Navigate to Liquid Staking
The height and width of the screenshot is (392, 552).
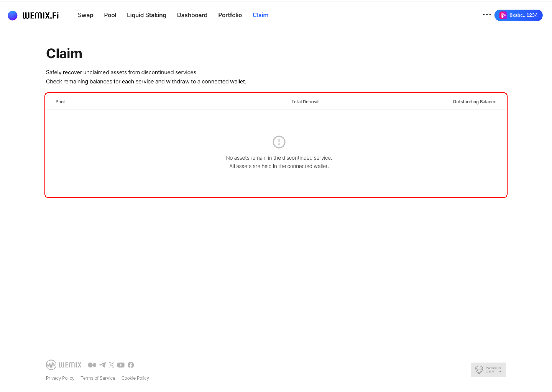click(x=146, y=15)
